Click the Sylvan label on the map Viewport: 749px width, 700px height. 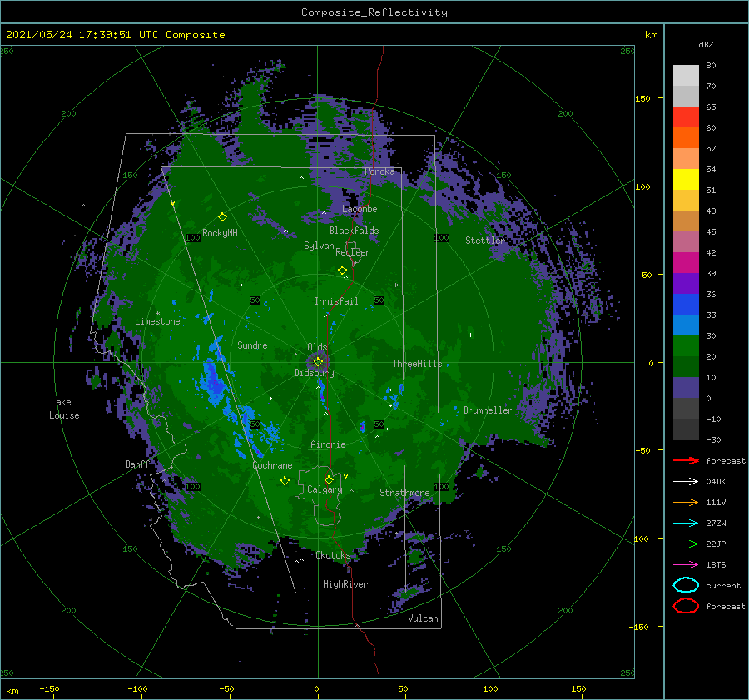[319, 246]
